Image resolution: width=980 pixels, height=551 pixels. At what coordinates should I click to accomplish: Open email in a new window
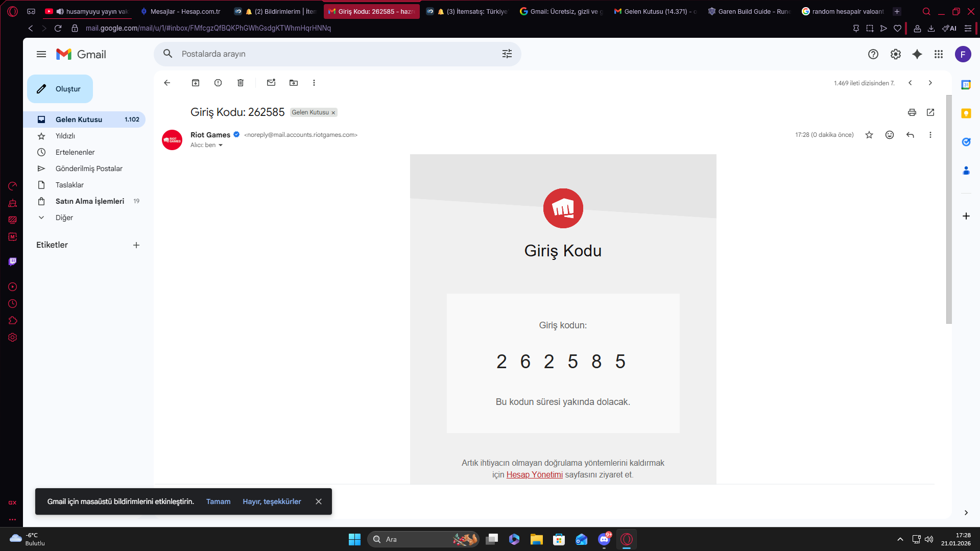(x=930, y=112)
